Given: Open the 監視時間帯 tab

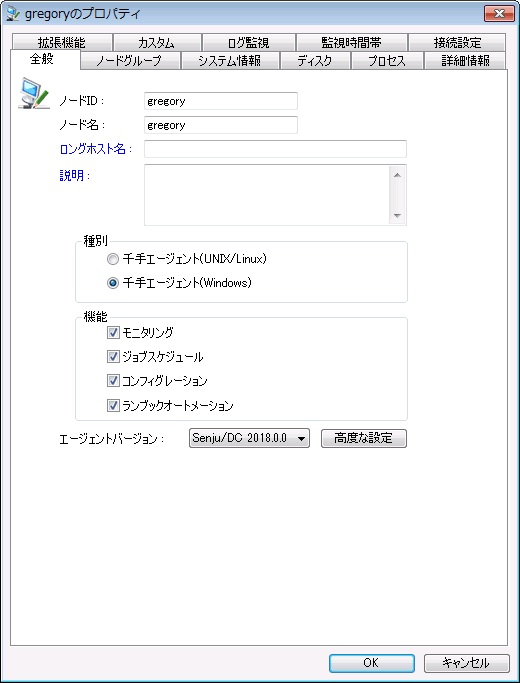Looking at the screenshot, I should coord(351,42).
